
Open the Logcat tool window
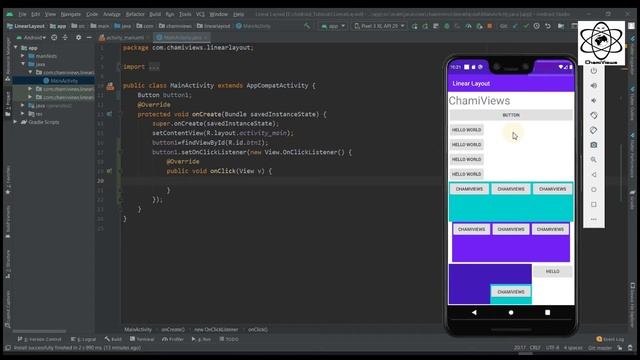(84, 339)
